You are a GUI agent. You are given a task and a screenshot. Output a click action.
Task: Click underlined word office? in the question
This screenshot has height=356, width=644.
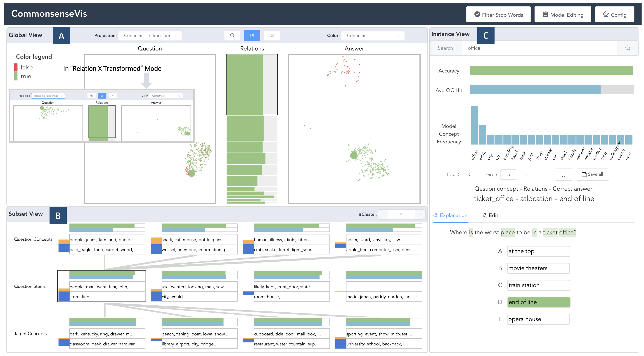coord(568,232)
